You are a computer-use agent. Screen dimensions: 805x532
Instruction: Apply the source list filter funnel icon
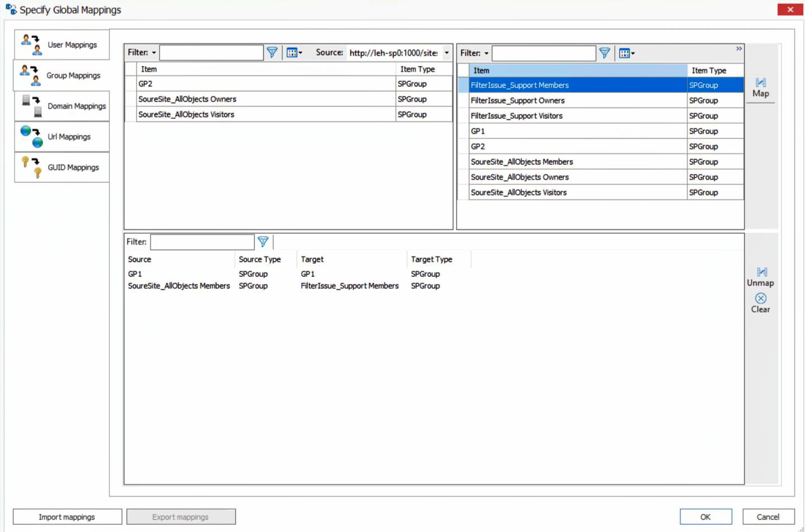point(271,53)
